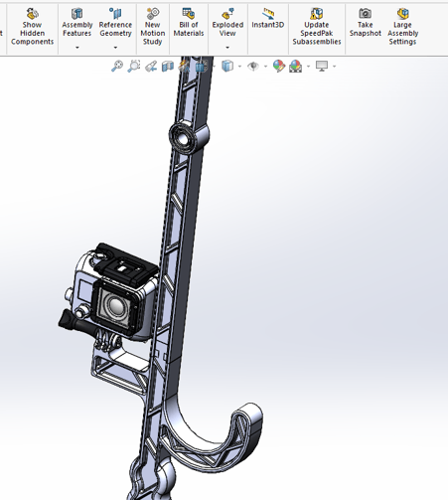Start a New Motion Study
This screenshot has height=500, width=448.
(152, 27)
